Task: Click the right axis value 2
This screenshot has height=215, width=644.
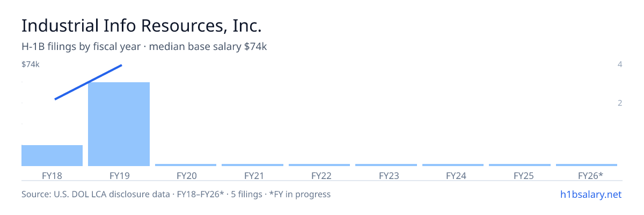Action: pyautogui.click(x=620, y=103)
